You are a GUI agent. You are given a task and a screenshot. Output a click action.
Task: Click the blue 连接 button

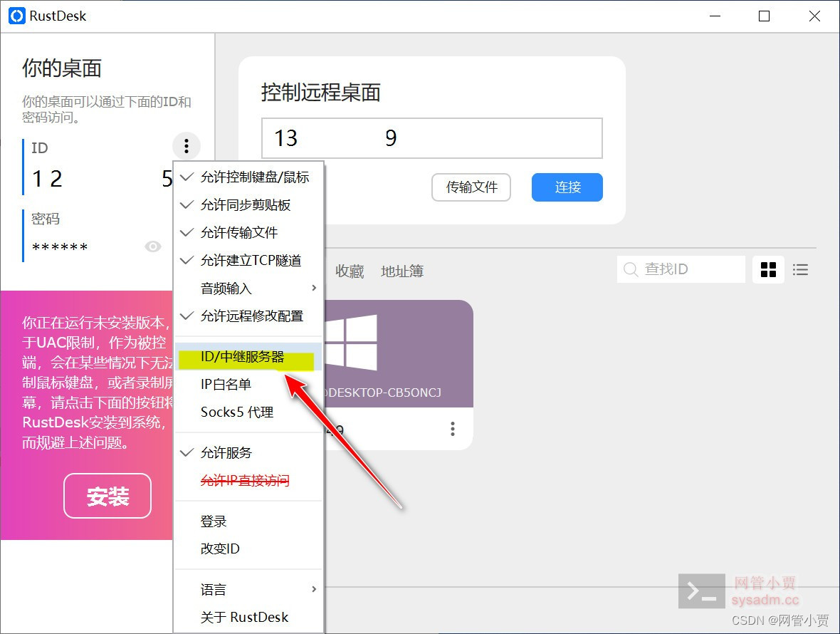[x=567, y=187]
